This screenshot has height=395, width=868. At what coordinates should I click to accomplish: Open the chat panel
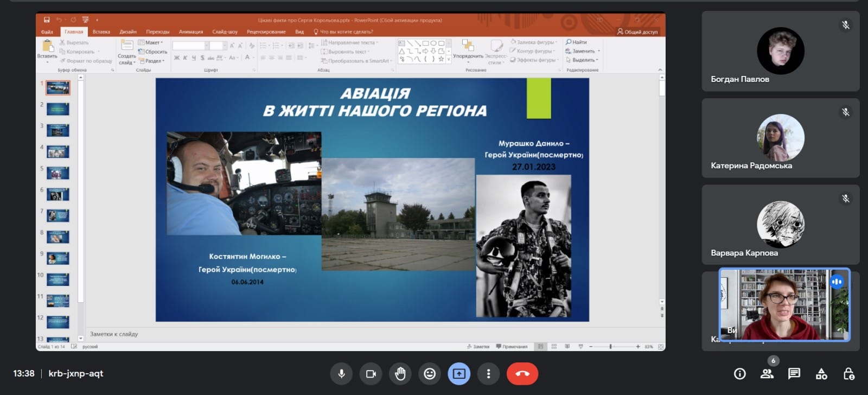click(x=794, y=374)
